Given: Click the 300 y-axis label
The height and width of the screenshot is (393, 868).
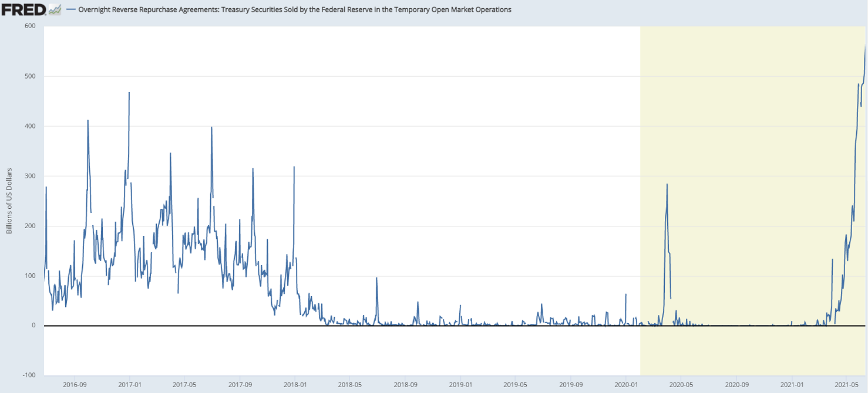Looking at the screenshot, I should (30, 176).
